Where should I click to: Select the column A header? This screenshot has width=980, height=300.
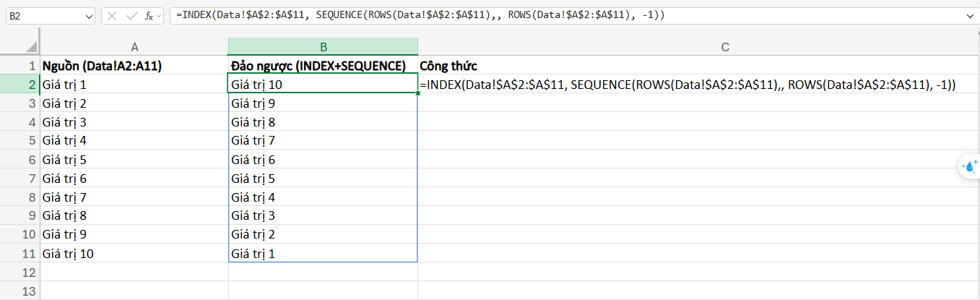134,47
